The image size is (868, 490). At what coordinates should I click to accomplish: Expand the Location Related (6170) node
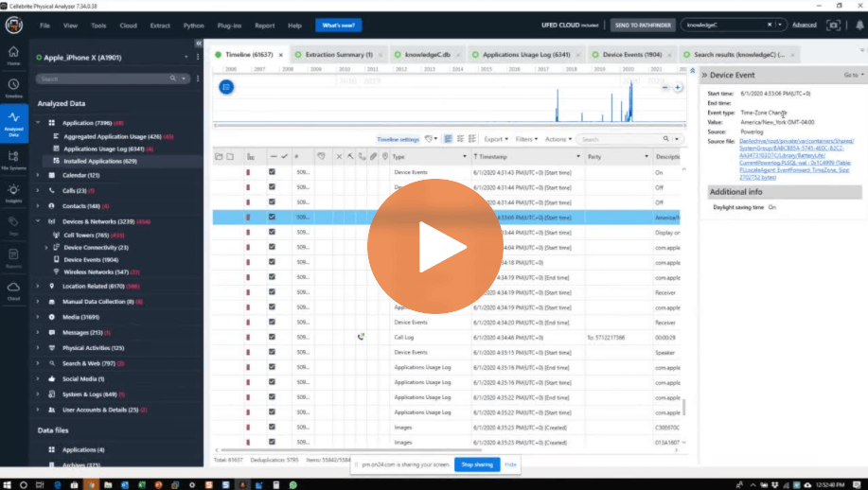coord(38,286)
